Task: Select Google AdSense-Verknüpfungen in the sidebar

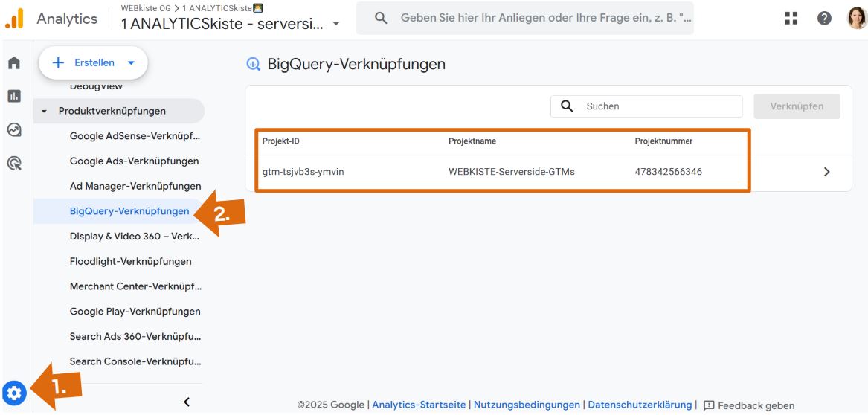Action: 135,136
